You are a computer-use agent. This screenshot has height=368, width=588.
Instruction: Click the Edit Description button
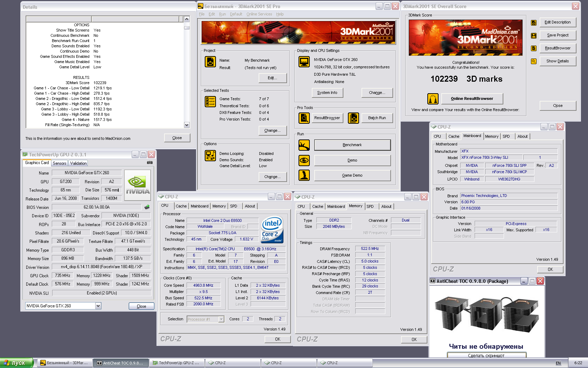[558, 22]
